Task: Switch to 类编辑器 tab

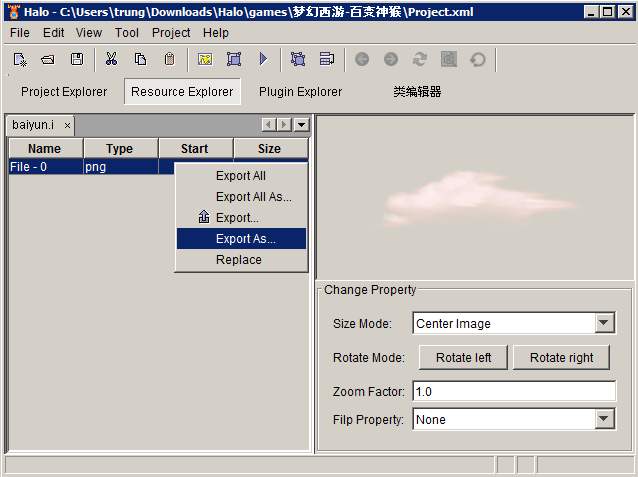Action: click(417, 92)
